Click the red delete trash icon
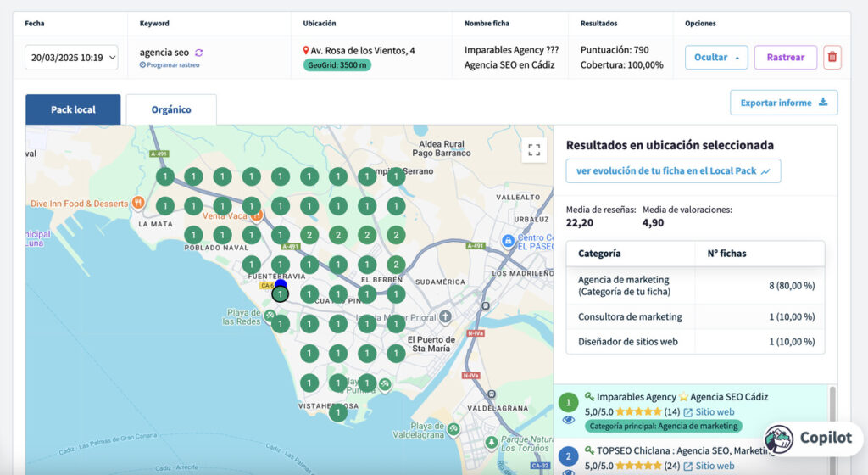Viewport: 868px width, 475px height. point(832,57)
